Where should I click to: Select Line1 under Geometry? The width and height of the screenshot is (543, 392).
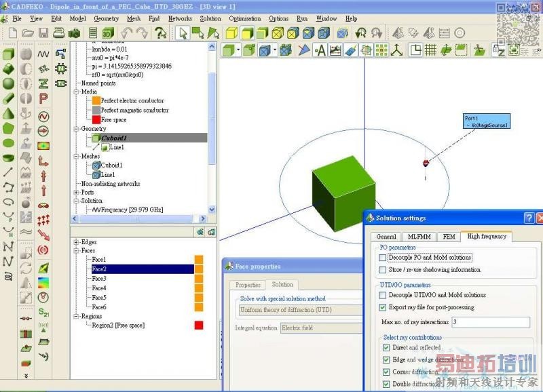click(116, 147)
